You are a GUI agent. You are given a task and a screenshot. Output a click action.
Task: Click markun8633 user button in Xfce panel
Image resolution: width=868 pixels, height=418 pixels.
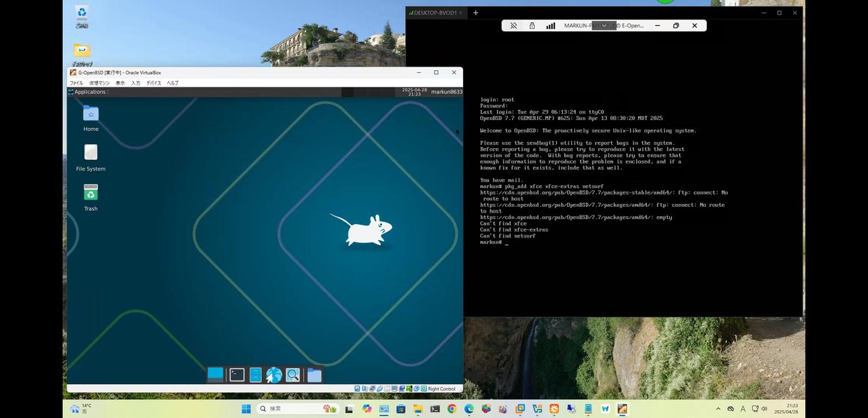coord(446,92)
